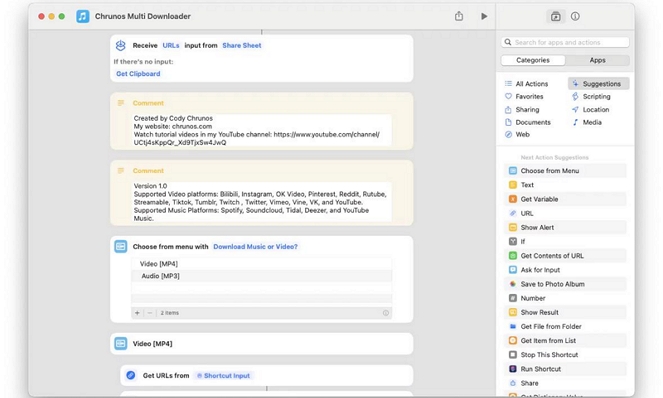Click the first Comment action icon
This screenshot has height=398, width=663.
[121, 103]
